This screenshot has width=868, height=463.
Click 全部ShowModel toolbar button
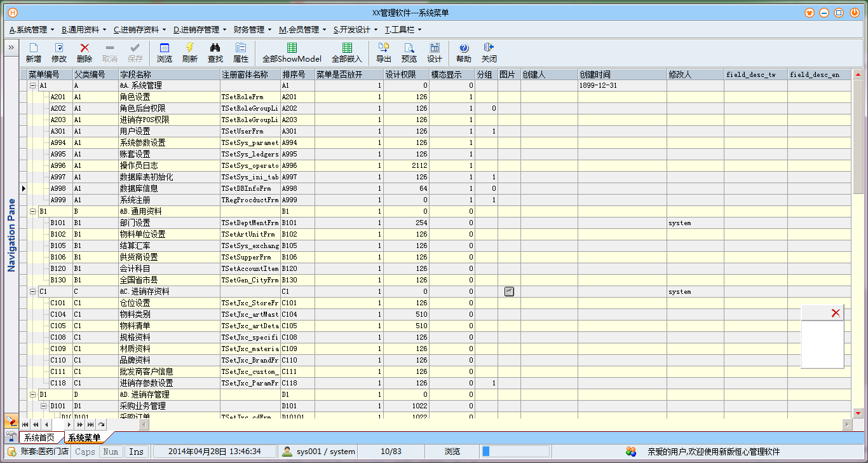(x=292, y=52)
